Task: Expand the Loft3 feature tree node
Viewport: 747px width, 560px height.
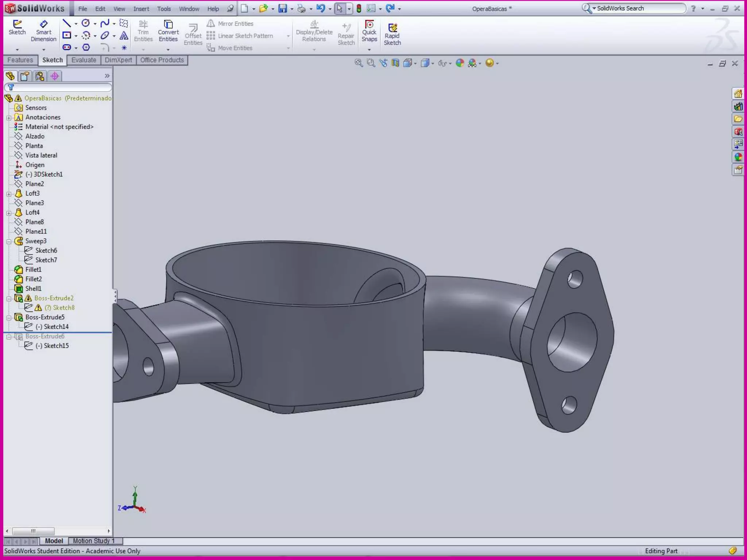Action: pos(9,194)
